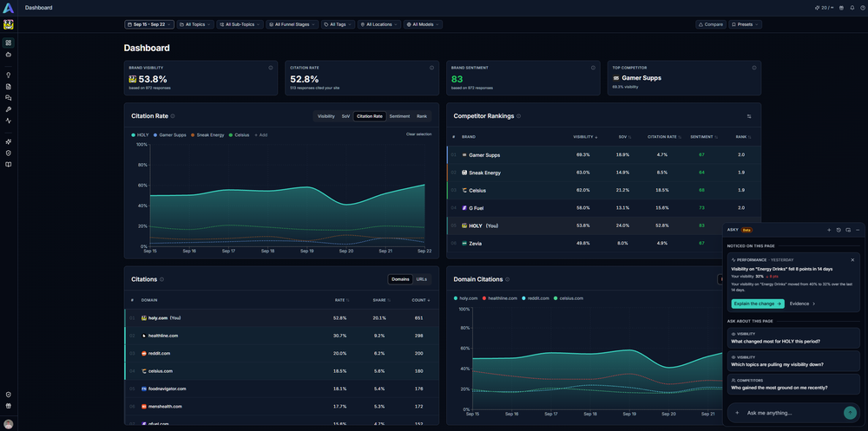Select the Gamer Supps ranking row
Screen dimensions: 868x431
tap(603, 155)
